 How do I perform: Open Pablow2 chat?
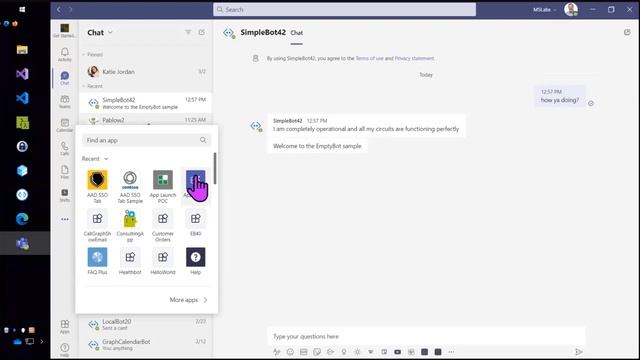point(146,120)
